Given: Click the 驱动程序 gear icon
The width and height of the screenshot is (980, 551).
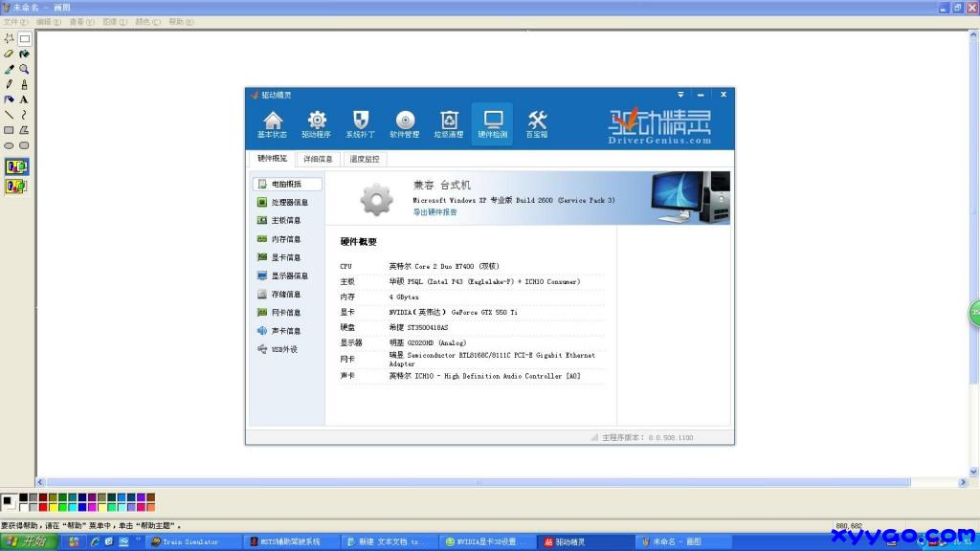Looking at the screenshot, I should 317,124.
